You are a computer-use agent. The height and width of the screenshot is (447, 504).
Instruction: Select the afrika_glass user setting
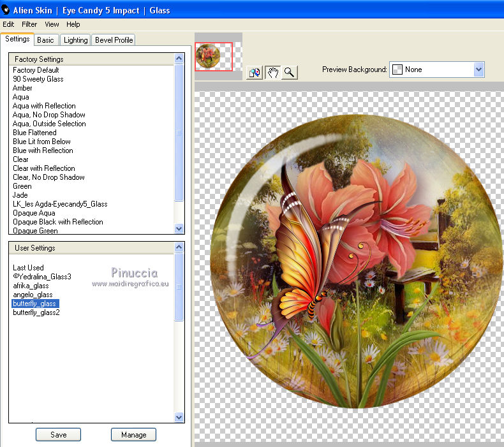tap(31, 286)
